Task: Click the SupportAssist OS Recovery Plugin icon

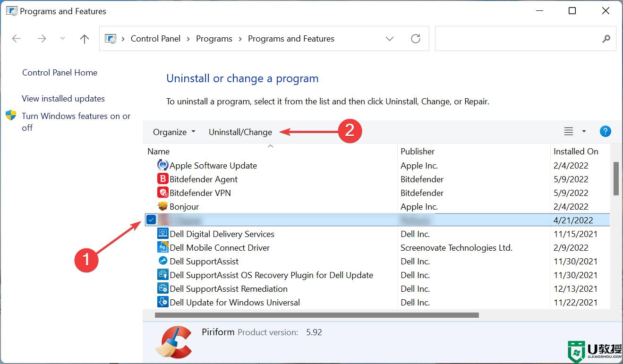Action: point(162,275)
